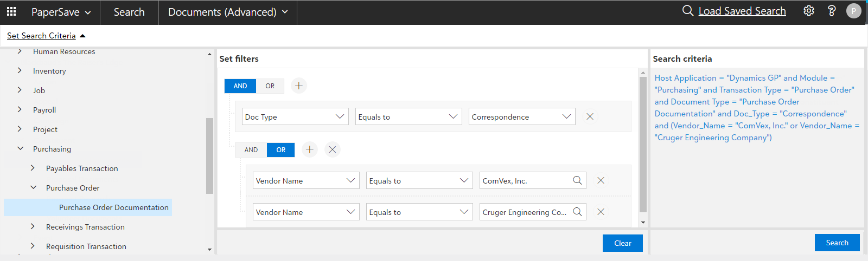Select AND for the top filter group
The width and height of the screenshot is (868, 261).
point(240,86)
